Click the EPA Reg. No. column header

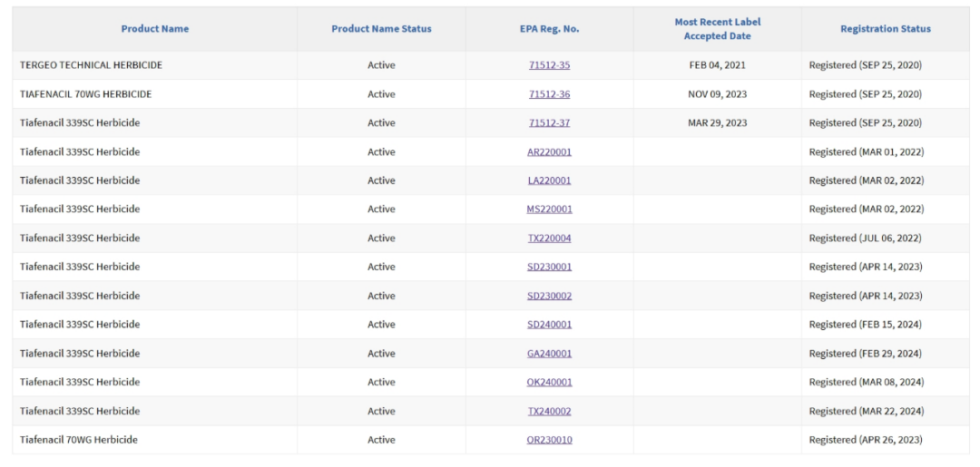[x=549, y=29]
